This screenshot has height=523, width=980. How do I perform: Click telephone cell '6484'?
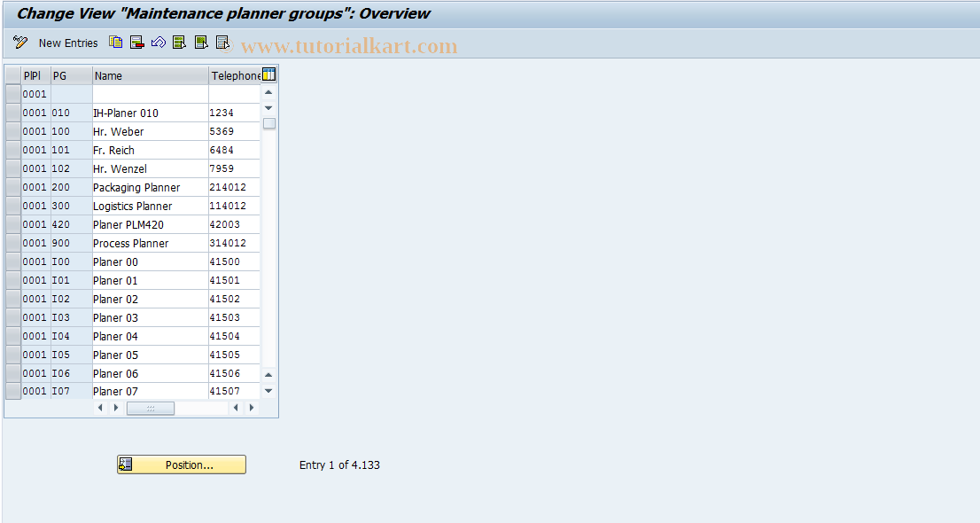(x=235, y=150)
